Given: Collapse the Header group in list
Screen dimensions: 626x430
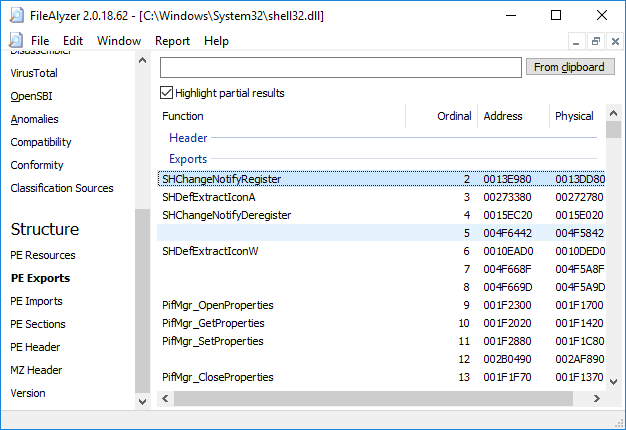Looking at the screenshot, I should click(188, 138).
